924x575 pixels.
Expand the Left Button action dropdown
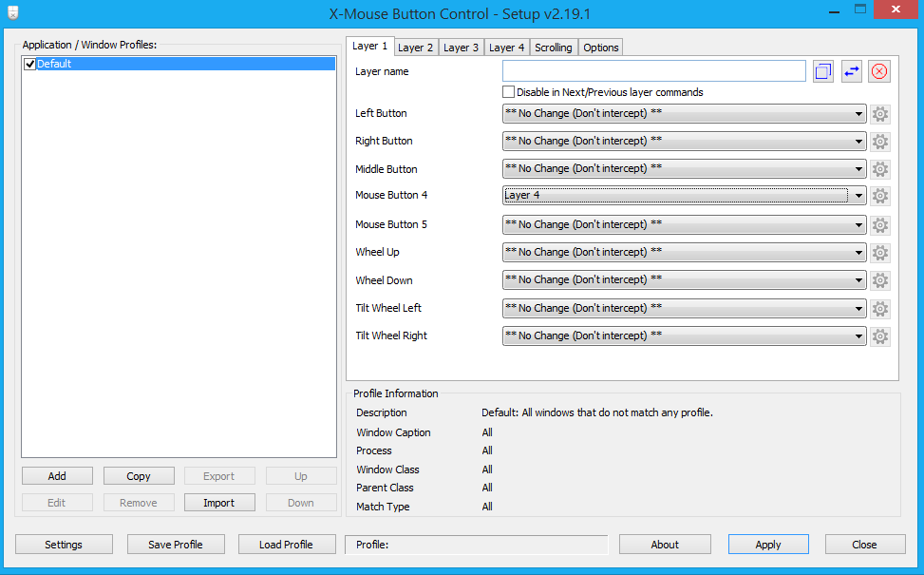click(x=684, y=113)
